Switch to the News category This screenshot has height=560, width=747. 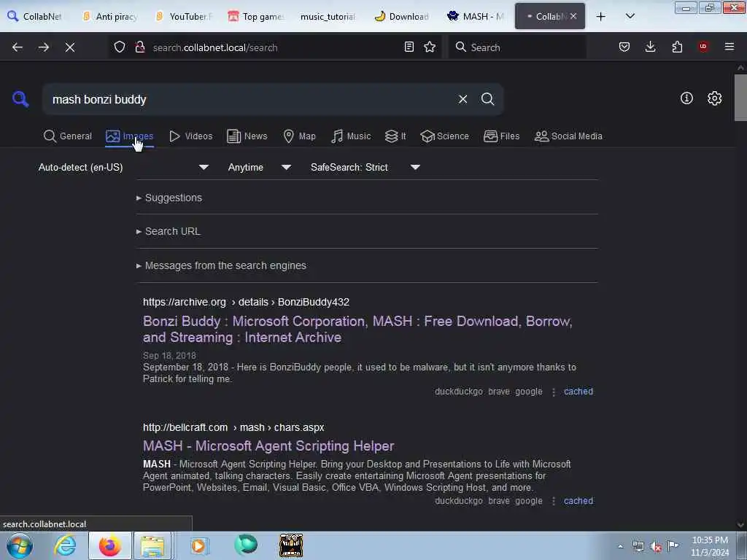coord(247,136)
